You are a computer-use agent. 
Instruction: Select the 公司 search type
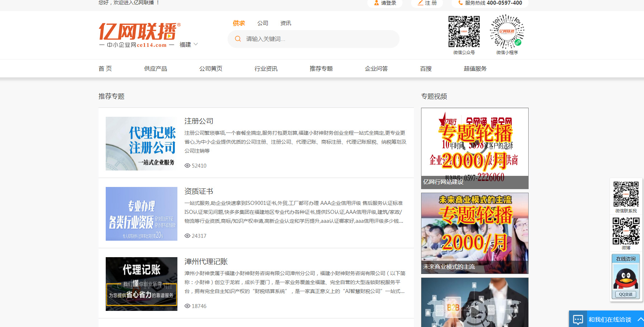(x=263, y=23)
